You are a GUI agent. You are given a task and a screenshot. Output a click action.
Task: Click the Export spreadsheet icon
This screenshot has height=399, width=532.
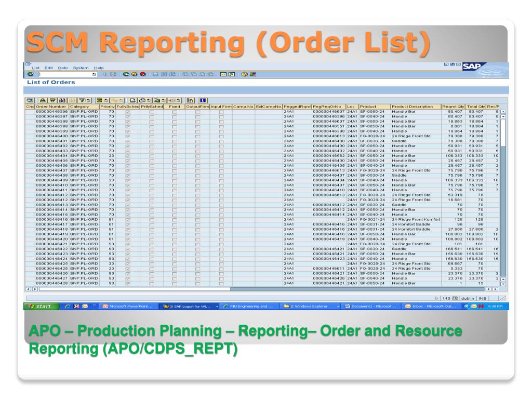[157, 100]
